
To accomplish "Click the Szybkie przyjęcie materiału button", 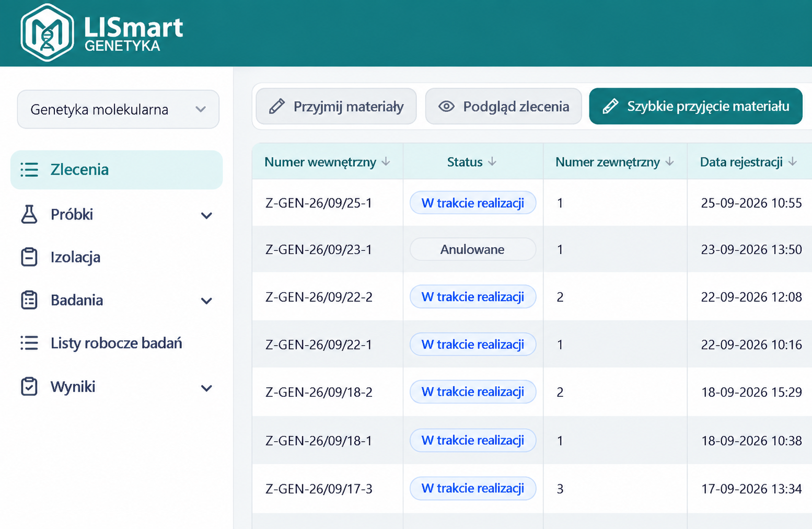I will click(695, 107).
